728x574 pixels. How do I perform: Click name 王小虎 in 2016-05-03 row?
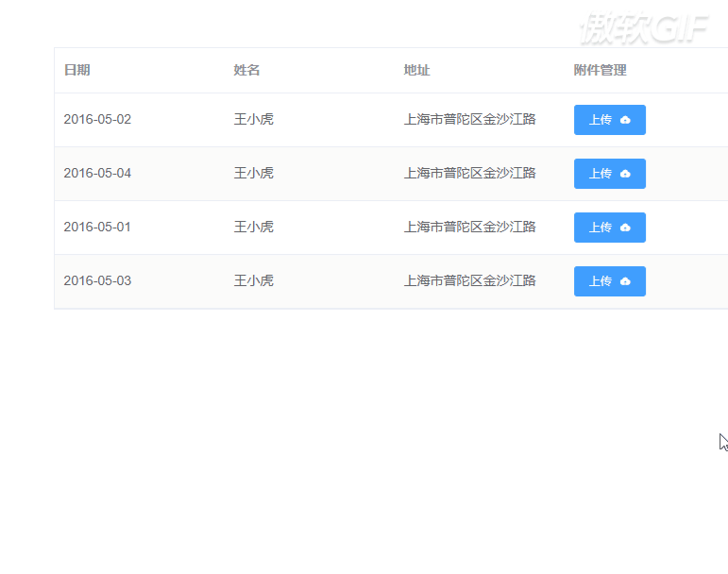point(253,280)
